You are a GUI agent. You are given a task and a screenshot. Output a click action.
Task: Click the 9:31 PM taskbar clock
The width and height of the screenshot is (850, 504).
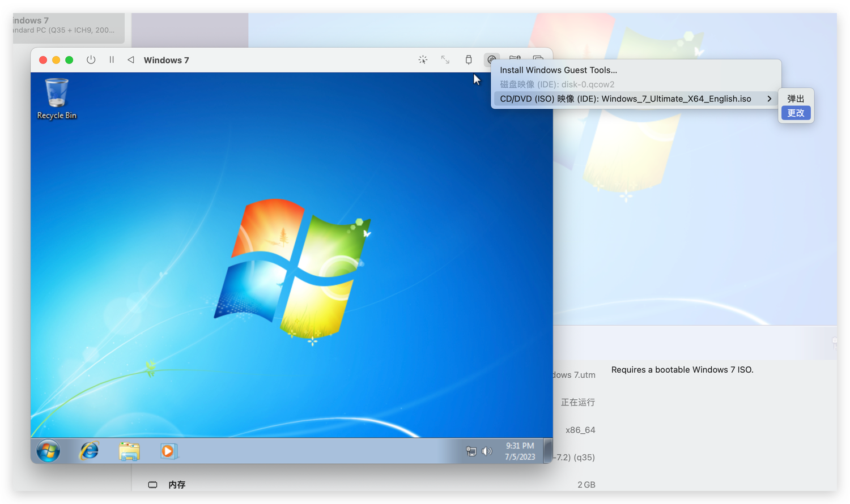(x=520, y=451)
